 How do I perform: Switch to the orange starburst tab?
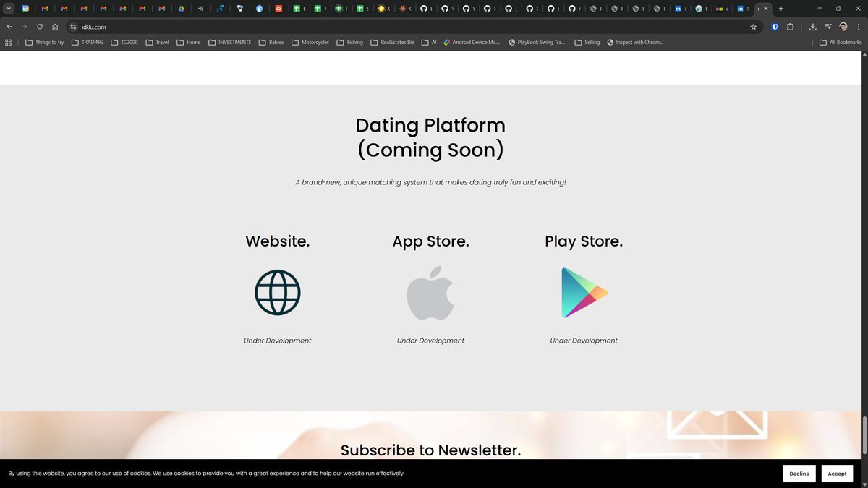[x=403, y=9]
